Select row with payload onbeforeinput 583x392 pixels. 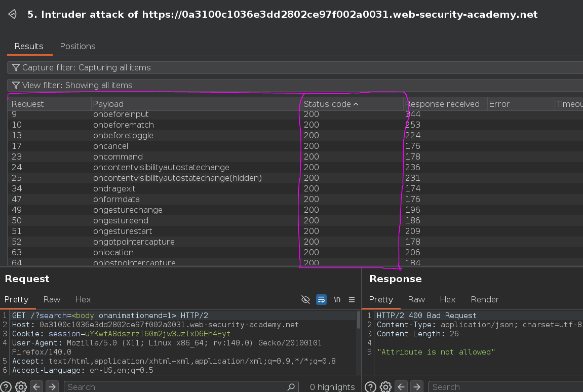point(295,114)
